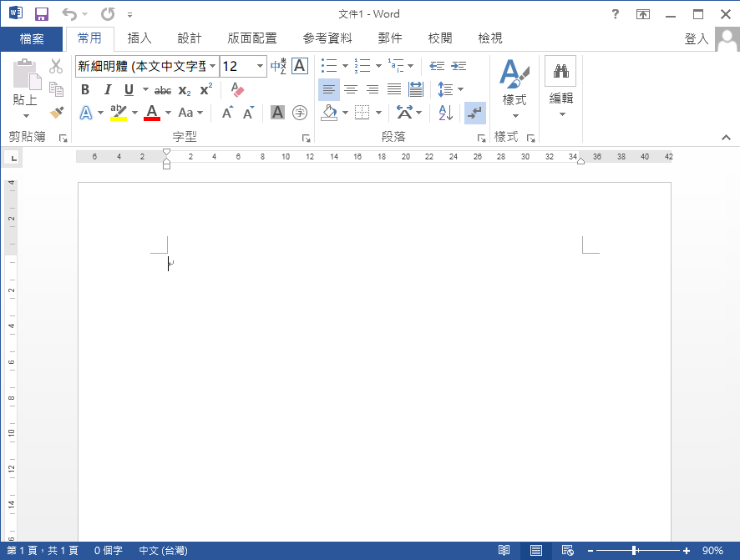
Task: Copy selection with the copy icon
Action: [x=56, y=89]
